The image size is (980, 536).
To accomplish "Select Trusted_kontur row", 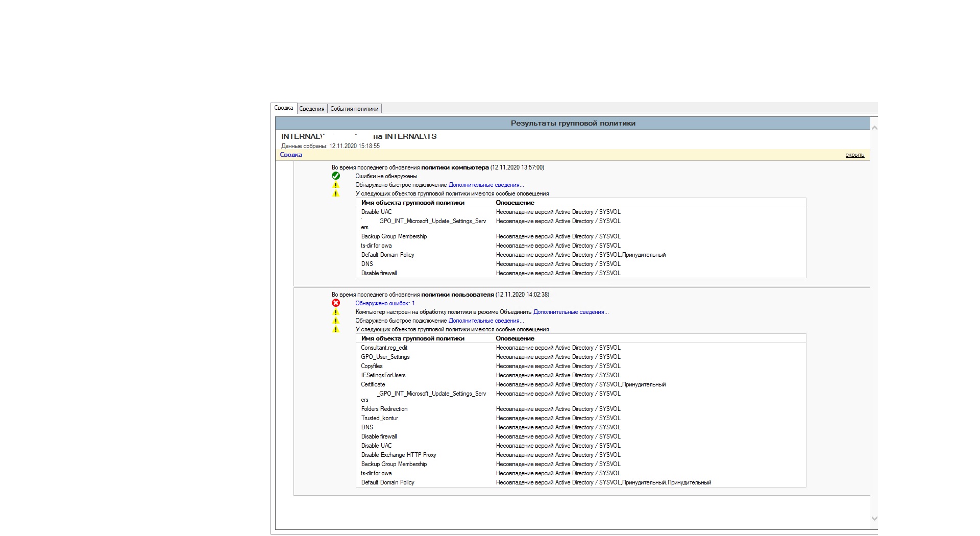I will click(x=581, y=418).
